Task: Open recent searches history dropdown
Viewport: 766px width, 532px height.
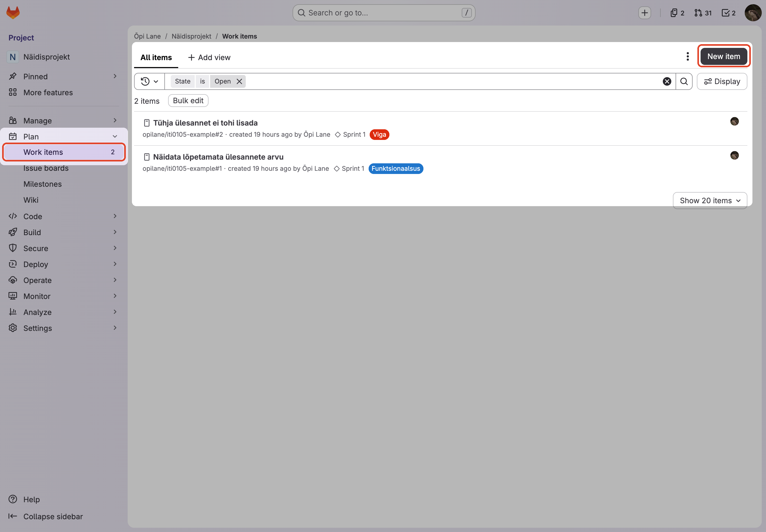Action: coord(149,81)
